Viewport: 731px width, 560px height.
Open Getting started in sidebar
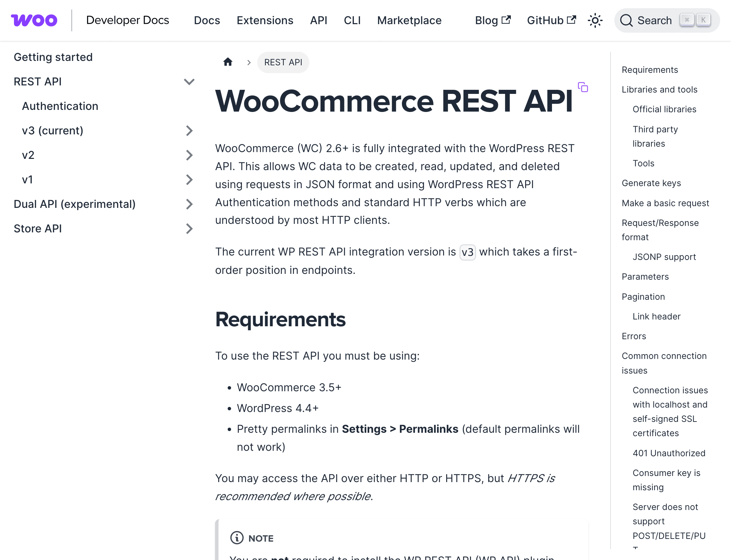point(53,57)
